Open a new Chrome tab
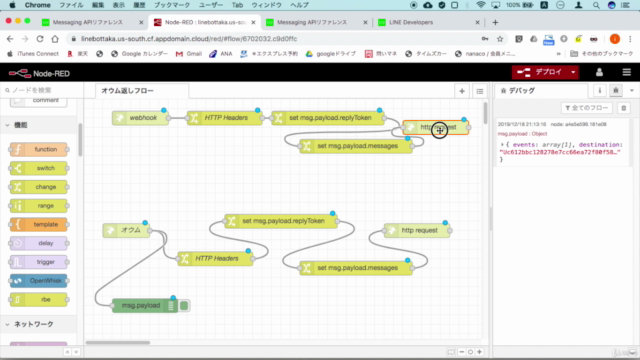Viewport: 640px width, 360px height. (x=495, y=22)
